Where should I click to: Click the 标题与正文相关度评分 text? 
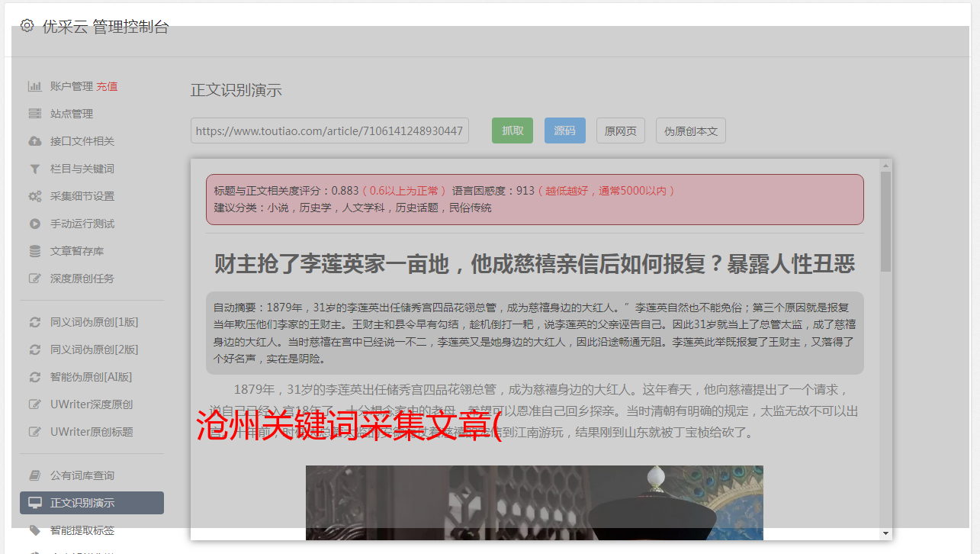pos(286,190)
